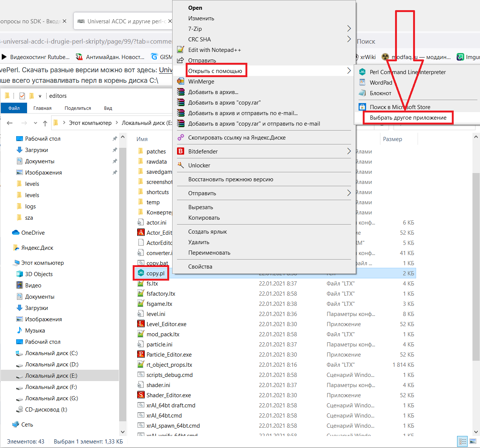Click the Particle_Editor.exe application icon
480x448 pixels.
point(141,354)
